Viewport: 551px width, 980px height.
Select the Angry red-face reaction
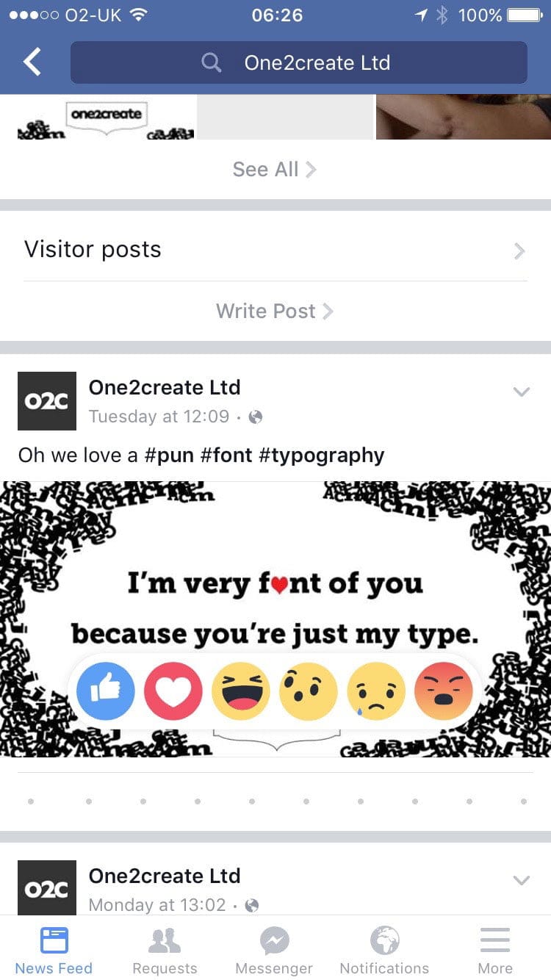click(444, 691)
